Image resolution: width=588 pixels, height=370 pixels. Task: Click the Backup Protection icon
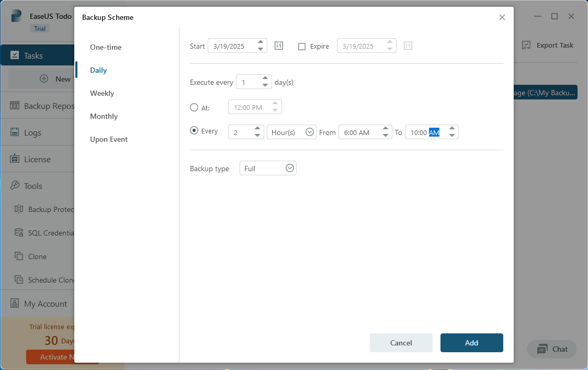19,209
